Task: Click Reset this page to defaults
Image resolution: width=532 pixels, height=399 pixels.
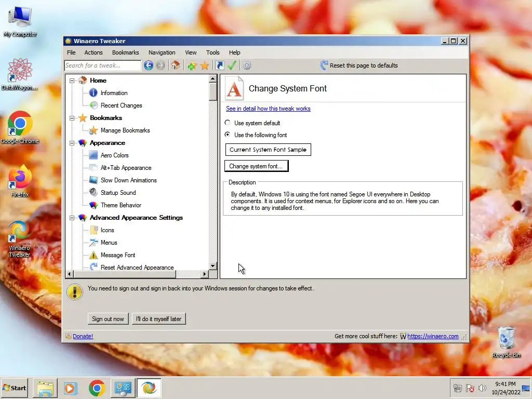Action: click(359, 65)
